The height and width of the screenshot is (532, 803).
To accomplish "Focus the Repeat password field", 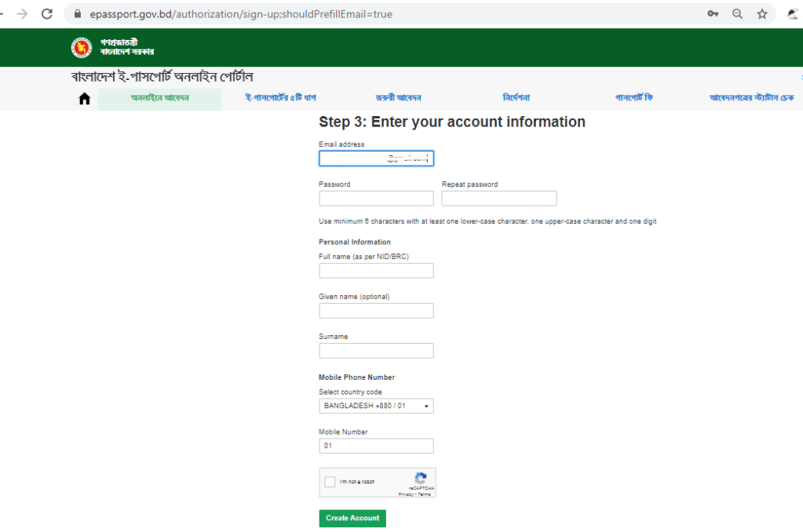I will point(498,199).
